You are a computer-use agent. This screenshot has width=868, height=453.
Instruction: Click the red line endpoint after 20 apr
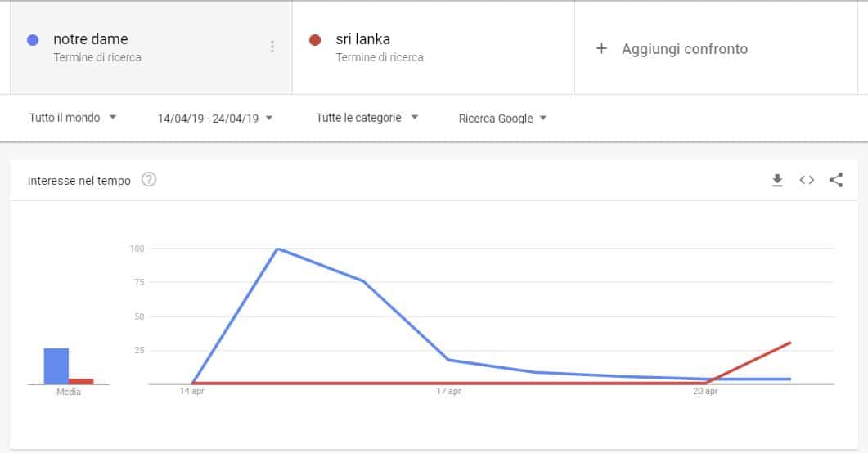pos(789,343)
